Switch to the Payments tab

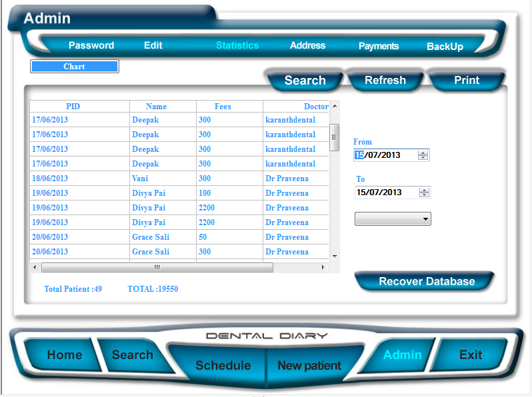click(379, 46)
